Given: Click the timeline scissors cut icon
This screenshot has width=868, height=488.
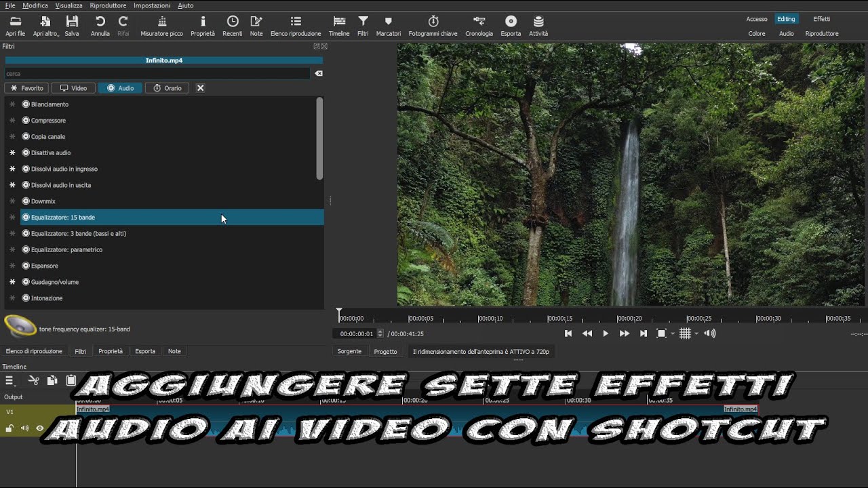Looking at the screenshot, I should (x=33, y=381).
